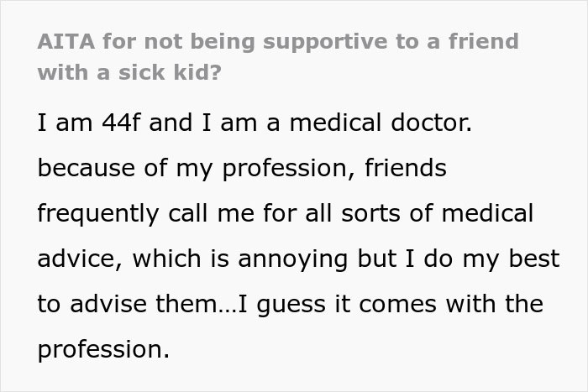Click the word "supportive" in the title
Viewport: 588px width, 392px height.
click(323, 41)
